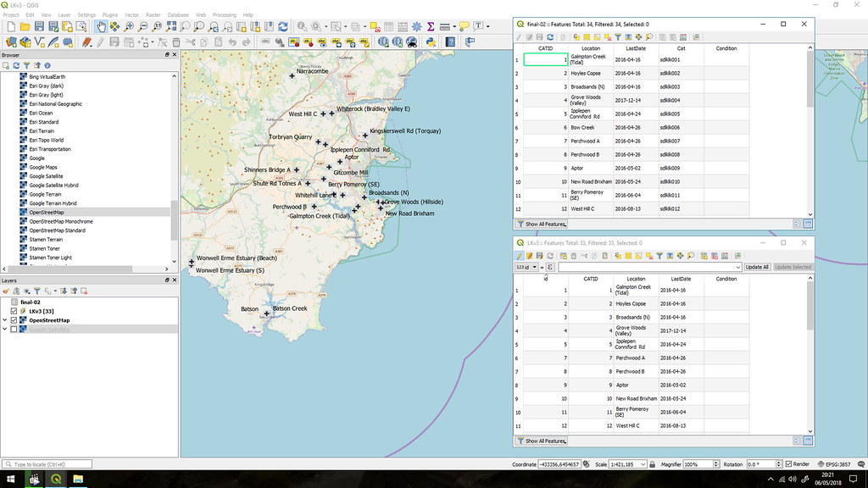Open the Plugins menu
This screenshot has width=868, height=488.
point(109,15)
